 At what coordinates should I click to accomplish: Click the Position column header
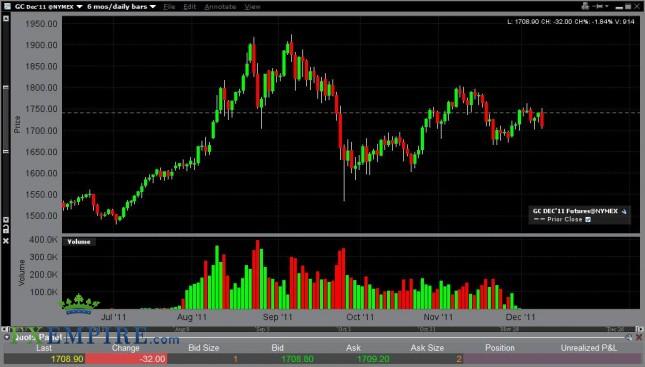[500, 348]
